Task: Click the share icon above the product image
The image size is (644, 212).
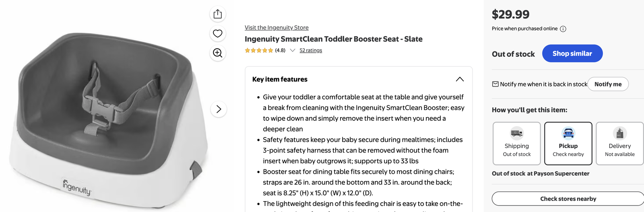Action: 218,14
